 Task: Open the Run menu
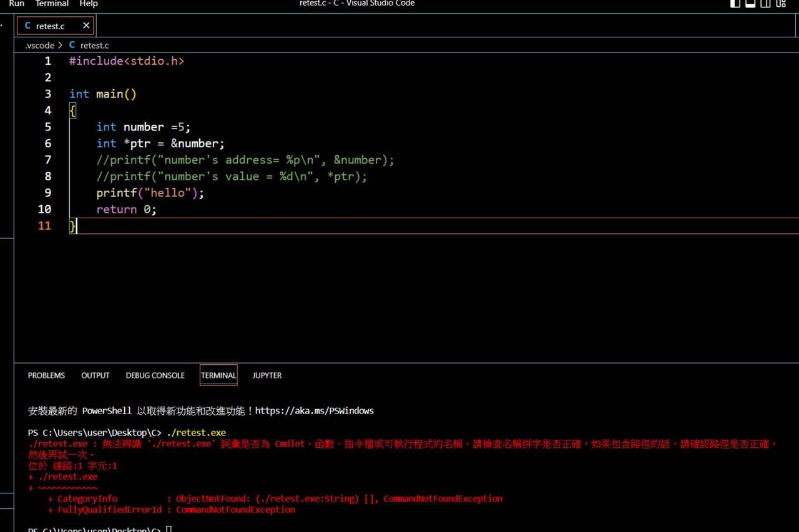(x=16, y=4)
